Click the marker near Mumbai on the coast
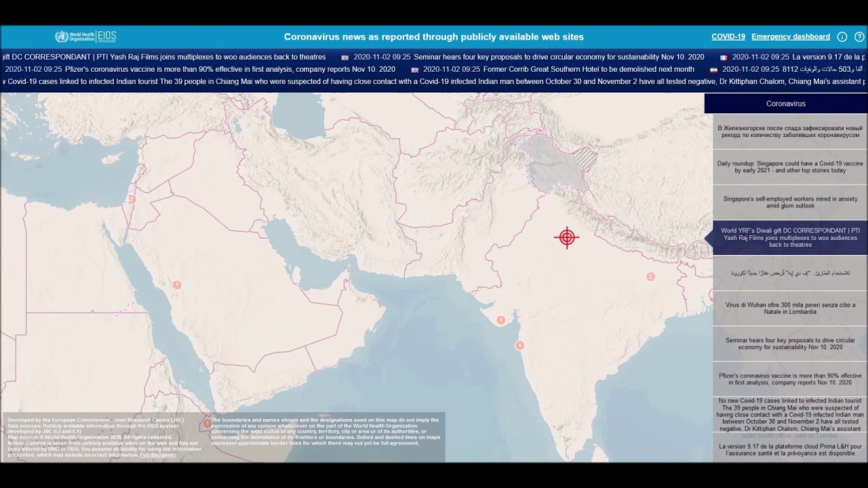 point(519,346)
